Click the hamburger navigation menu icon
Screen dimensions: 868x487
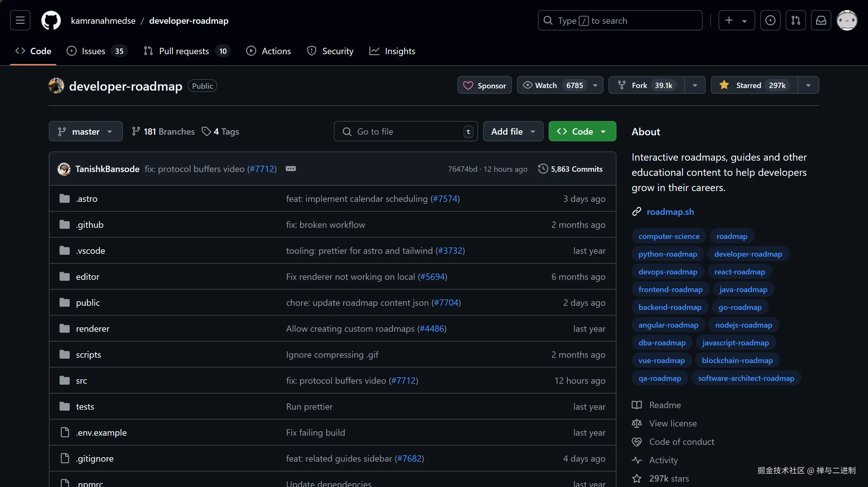click(20, 20)
